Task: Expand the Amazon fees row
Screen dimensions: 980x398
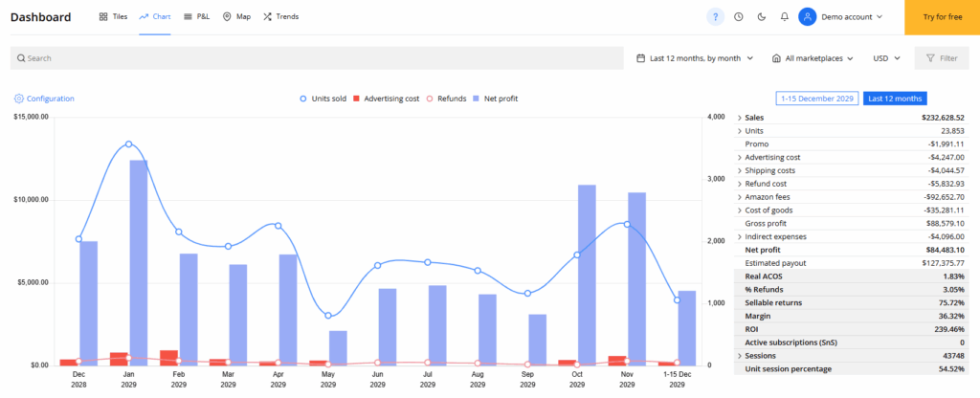Action: pos(740,196)
